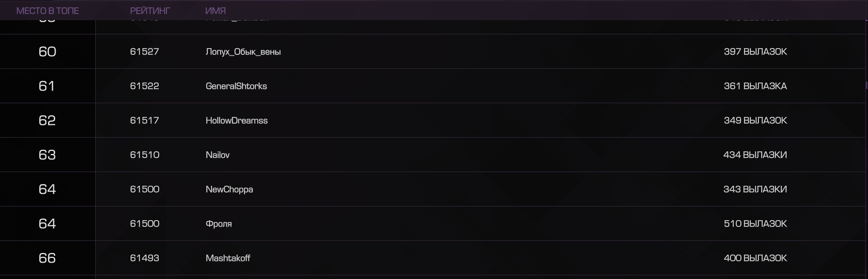Image resolution: width=868 pixels, height=279 pixels.
Task: Click rank number 60 cell
Action: (47, 51)
